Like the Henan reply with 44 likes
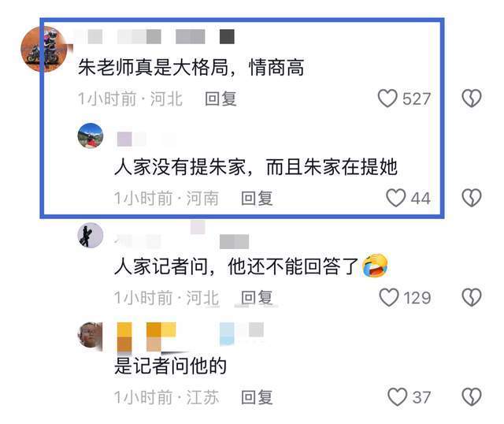This screenshot has height=424, width=504. [395, 198]
